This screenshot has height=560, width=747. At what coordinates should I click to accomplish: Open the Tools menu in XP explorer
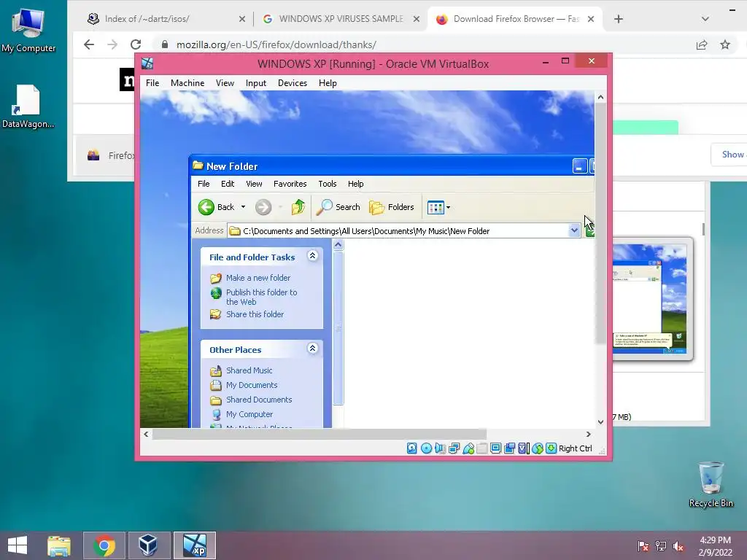point(328,184)
